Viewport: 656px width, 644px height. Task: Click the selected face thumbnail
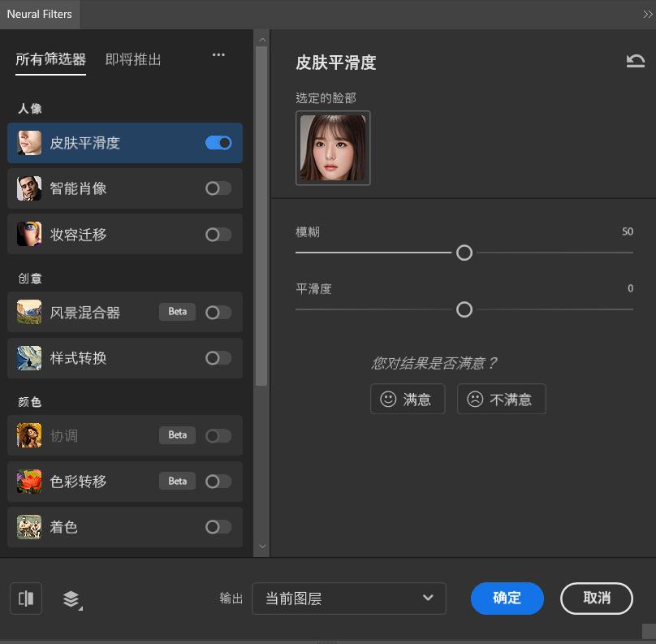point(333,148)
